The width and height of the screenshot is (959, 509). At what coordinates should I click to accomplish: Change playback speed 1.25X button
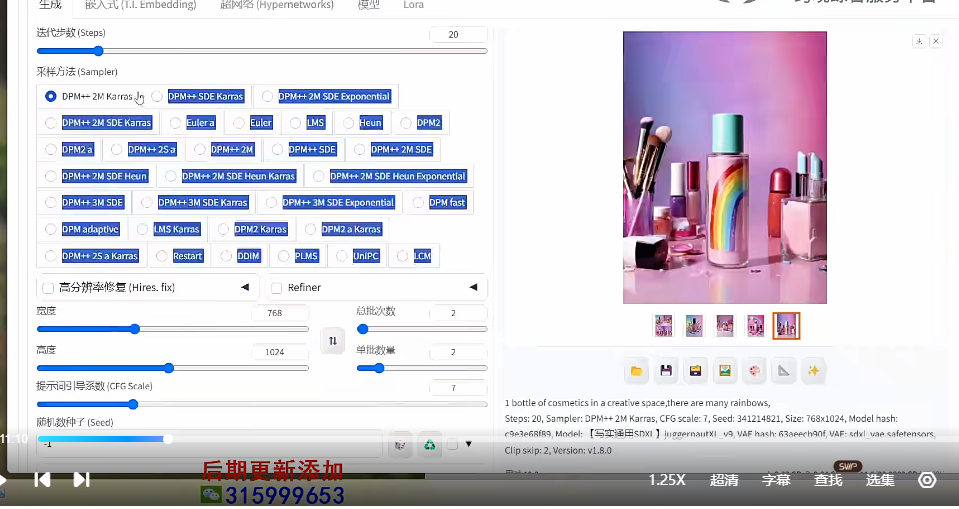coord(667,480)
